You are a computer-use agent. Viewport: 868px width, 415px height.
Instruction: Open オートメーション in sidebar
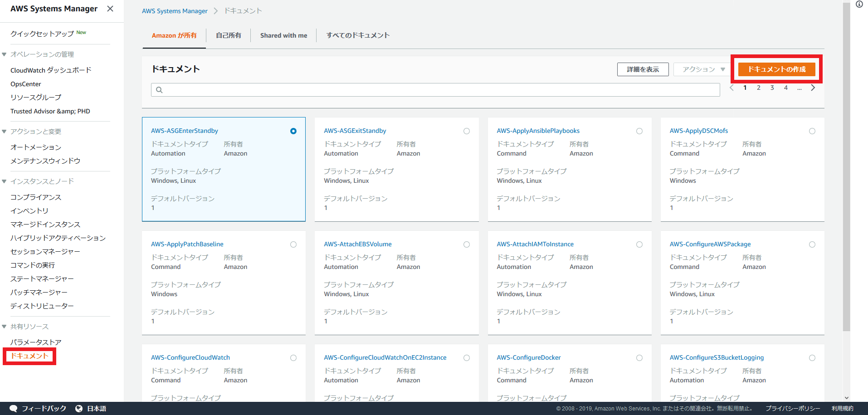[36, 147]
